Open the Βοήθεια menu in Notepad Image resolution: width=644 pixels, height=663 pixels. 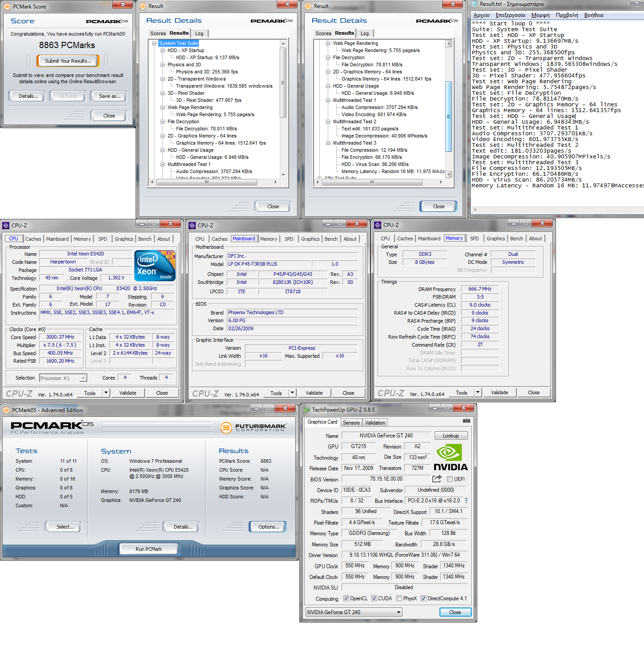coord(594,15)
